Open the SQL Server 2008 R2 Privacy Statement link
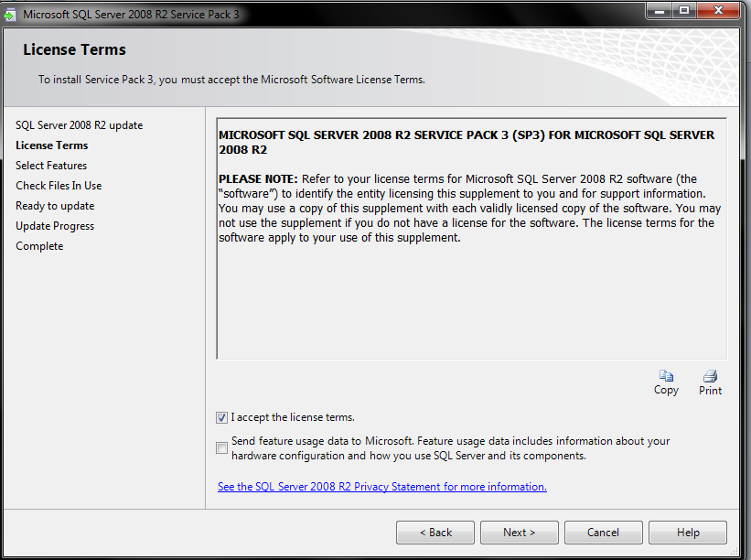Image resolution: width=751 pixels, height=560 pixels. click(x=381, y=487)
